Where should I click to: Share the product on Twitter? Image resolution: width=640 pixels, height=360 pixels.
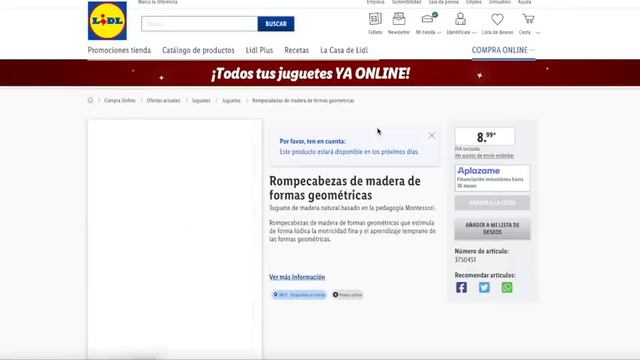484,287
